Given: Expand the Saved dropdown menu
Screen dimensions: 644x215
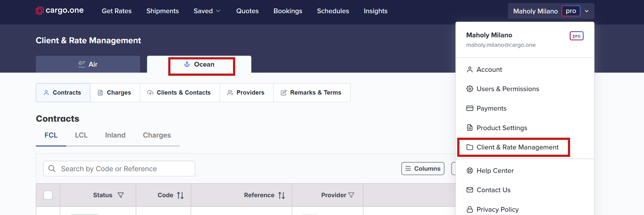Looking at the screenshot, I should [207, 11].
